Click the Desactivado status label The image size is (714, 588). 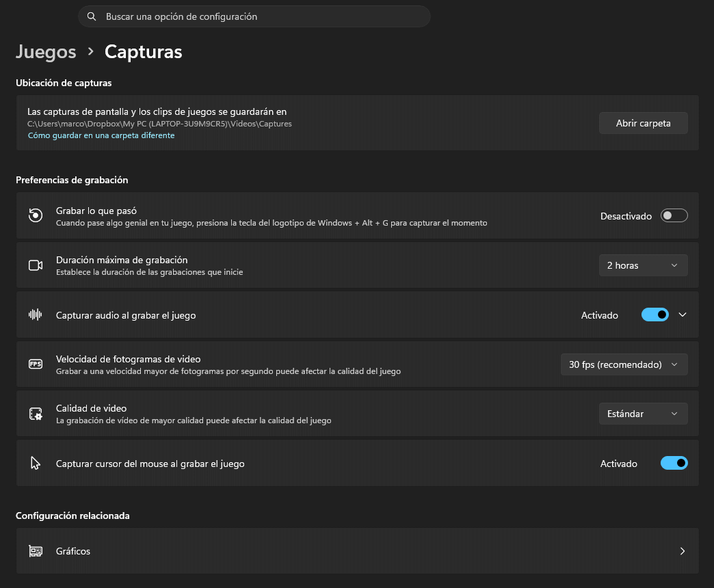point(626,216)
